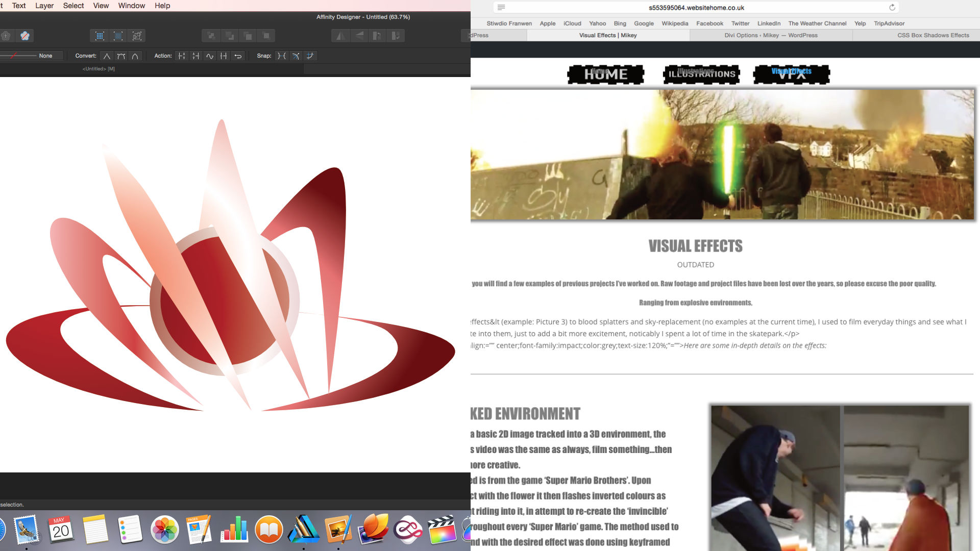Click the Show Grid toolbar icon

(x=100, y=36)
